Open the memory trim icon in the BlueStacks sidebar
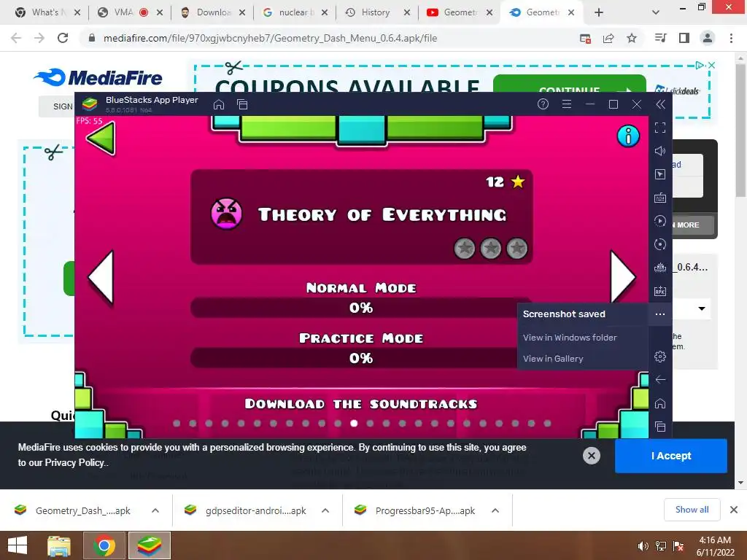 tap(659, 268)
